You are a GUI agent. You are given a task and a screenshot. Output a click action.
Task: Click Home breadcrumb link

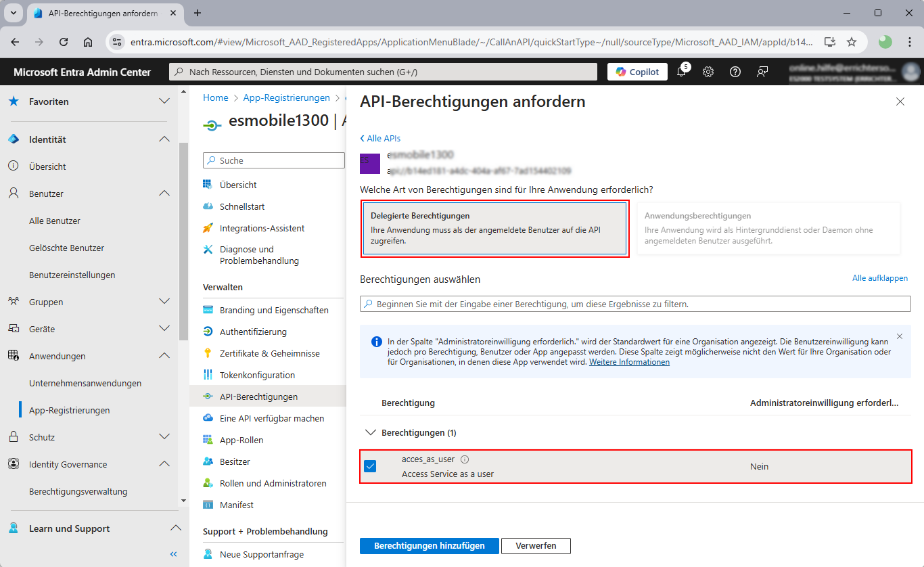(216, 97)
